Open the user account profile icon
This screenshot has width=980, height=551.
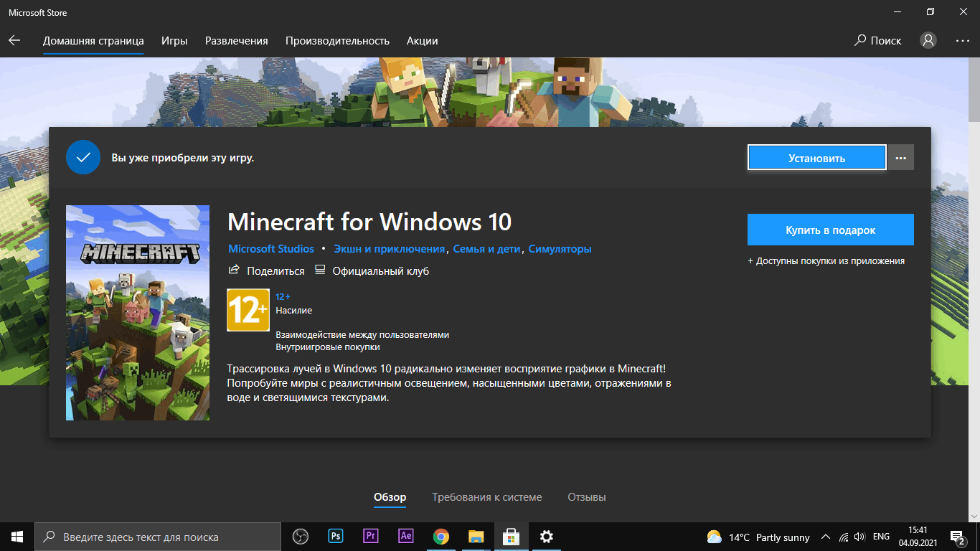(x=928, y=40)
